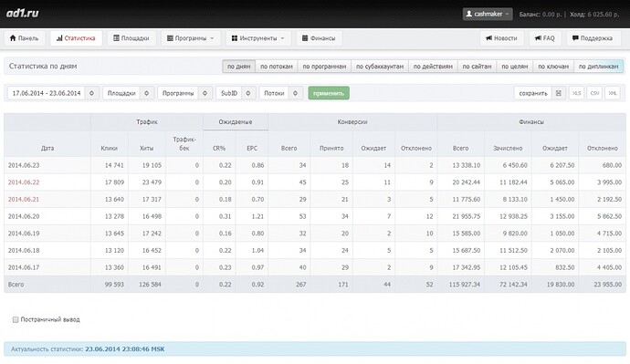Image resolution: width=630 pixels, height=364 pixels.
Task: Export the table as XLS
Action: coord(576,93)
